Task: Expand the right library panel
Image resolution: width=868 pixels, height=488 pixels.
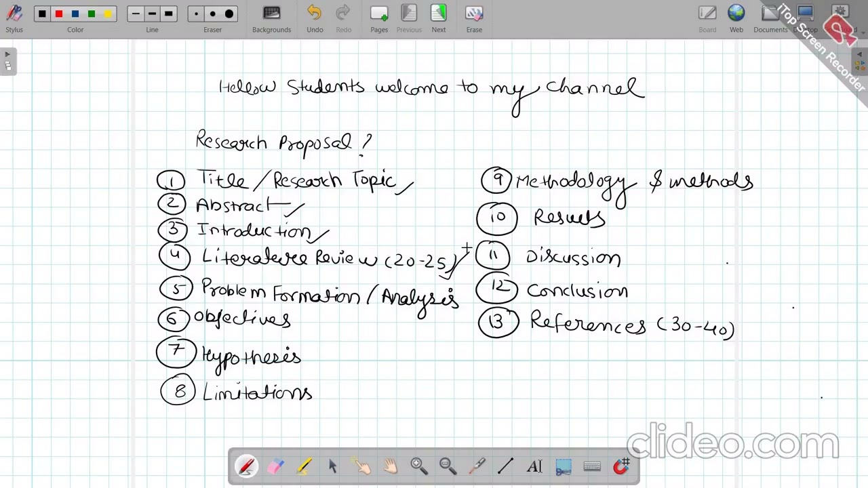Action: (x=861, y=60)
